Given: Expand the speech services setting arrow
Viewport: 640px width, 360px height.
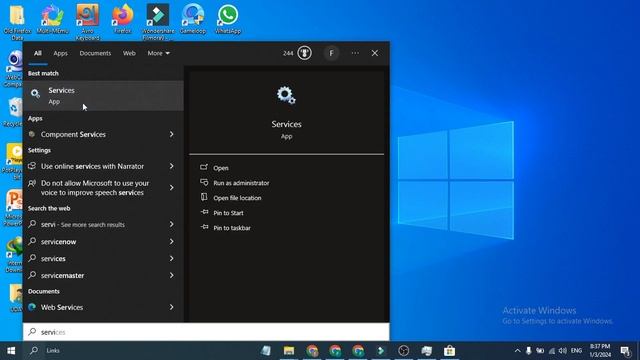Looking at the screenshot, I should 171,188.
